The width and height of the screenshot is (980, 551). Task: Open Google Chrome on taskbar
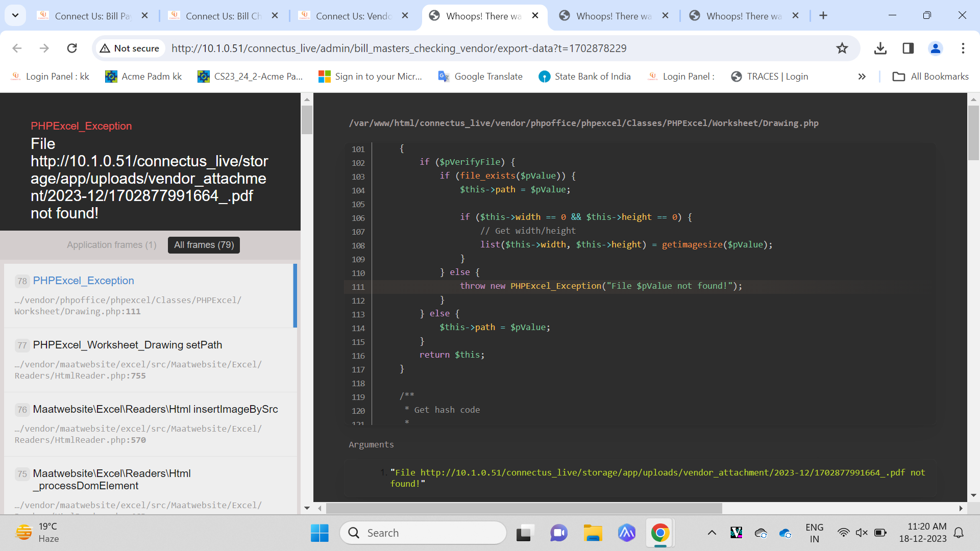(660, 533)
